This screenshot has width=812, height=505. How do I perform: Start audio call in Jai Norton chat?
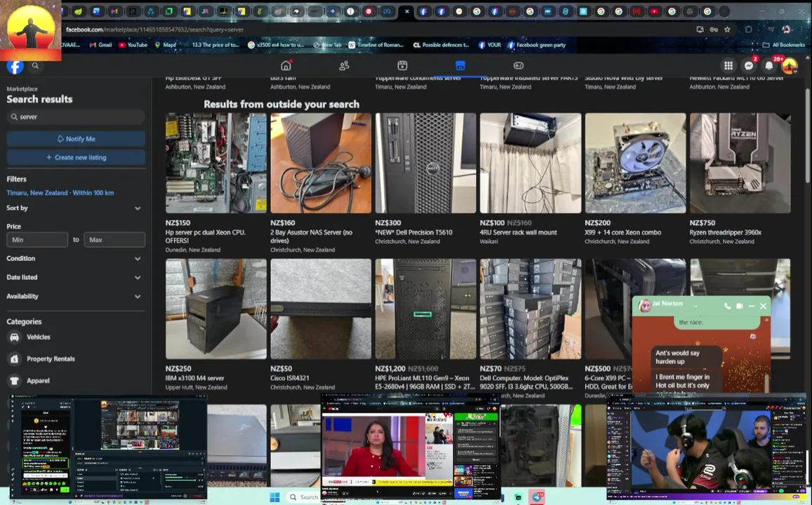pyautogui.click(x=728, y=307)
